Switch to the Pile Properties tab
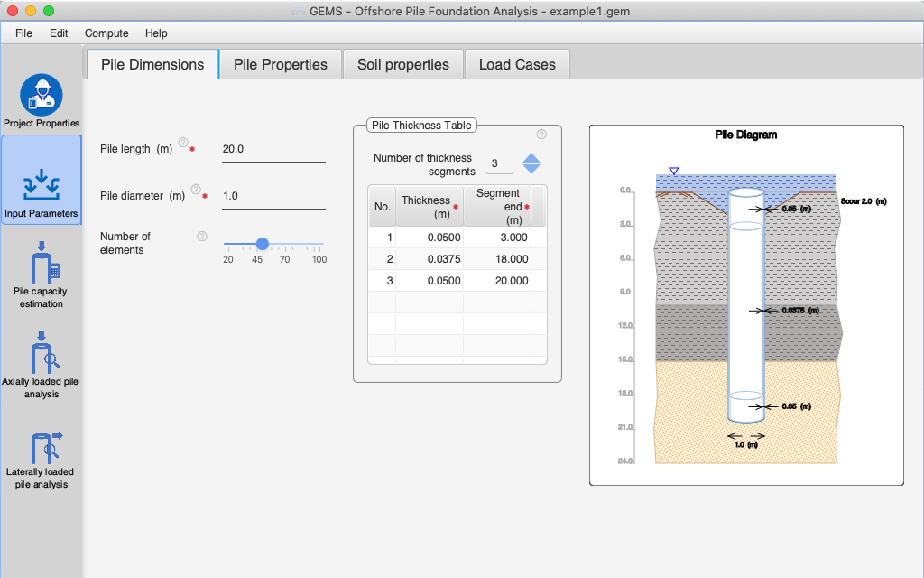Screen dimensions: 924x578 280,65
